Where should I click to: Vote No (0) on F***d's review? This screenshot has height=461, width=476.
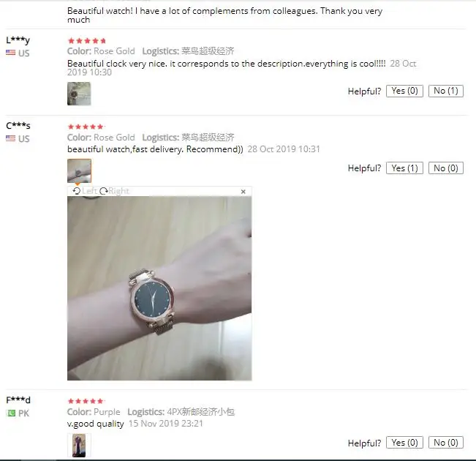click(446, 443)
